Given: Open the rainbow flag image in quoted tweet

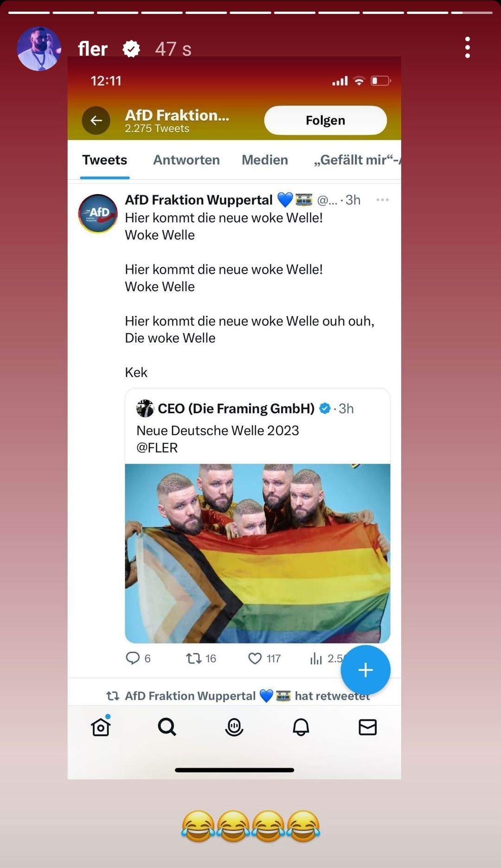Looking at the screenshot, I should pyautogui.click(x=257, y=553).
